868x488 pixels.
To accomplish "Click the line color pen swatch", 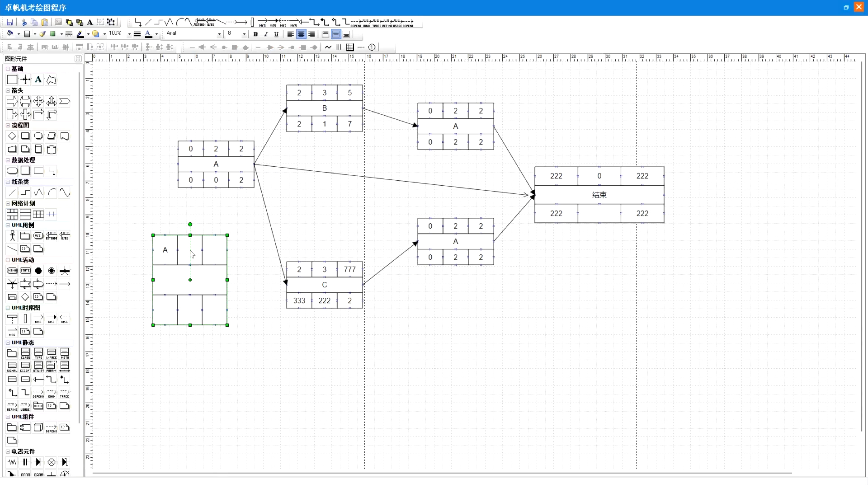I will (x=80, y=34).
